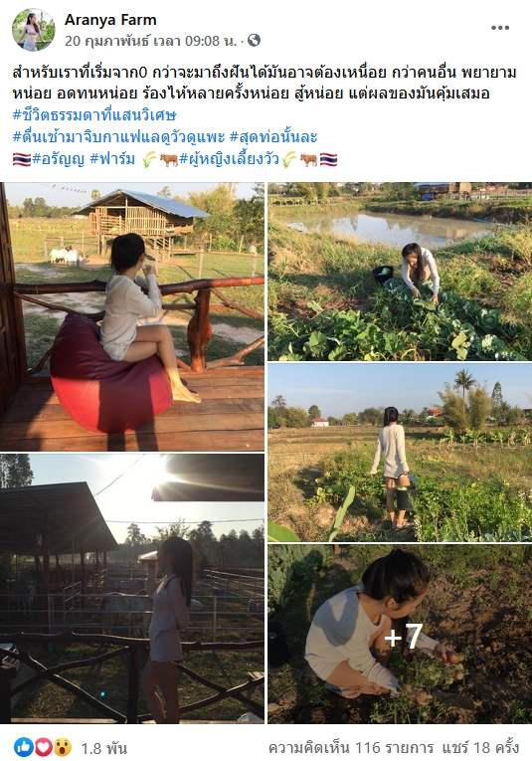The image size is (532, 761).
Task: Click the red heart Love reaction icon
Action: (43, 747)
